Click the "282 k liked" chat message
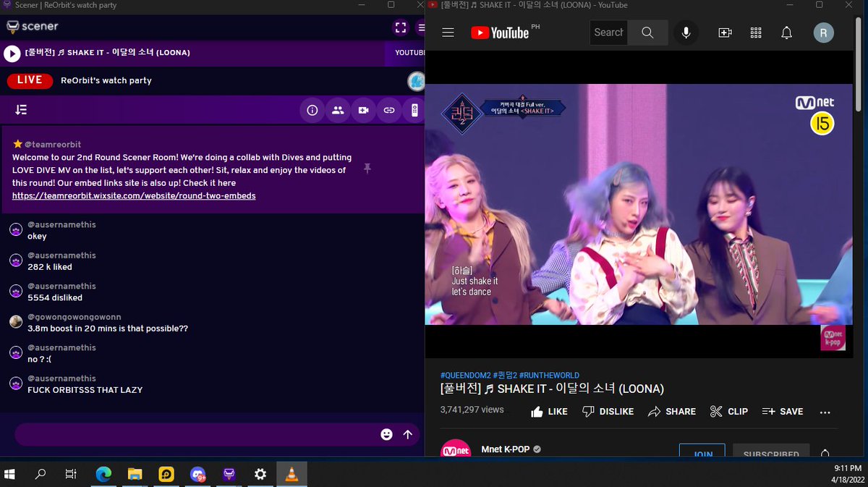This screenshot has width=868, height=487. (x=50, y=267)
